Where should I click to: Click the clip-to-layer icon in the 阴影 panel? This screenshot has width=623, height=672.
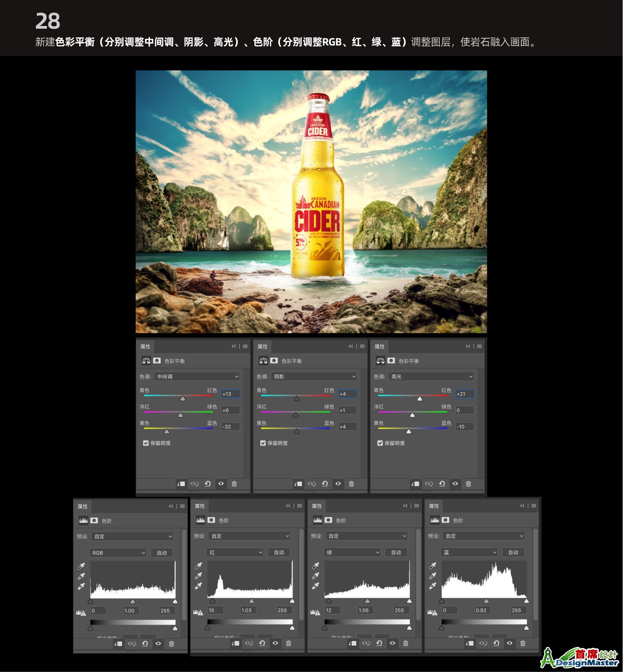(298, 484)
